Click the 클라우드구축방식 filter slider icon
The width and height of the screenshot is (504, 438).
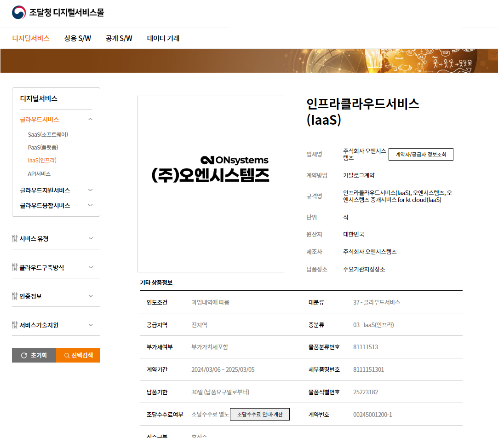(x=14, y=267)
